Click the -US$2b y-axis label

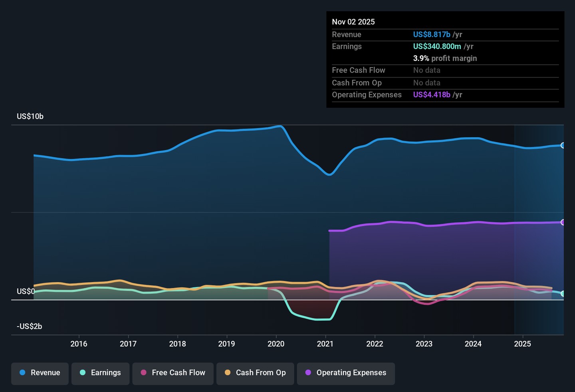[29, 326]
